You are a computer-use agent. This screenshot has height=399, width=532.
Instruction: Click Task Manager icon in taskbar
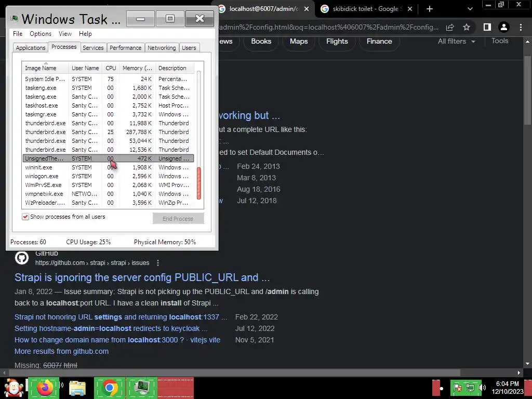[x=142, y=388]
